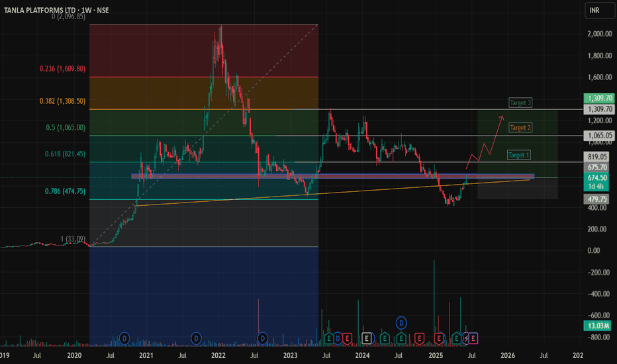Click the 2026 time axis label
Screen dimensions: 617x364
[x=508, y=355]
